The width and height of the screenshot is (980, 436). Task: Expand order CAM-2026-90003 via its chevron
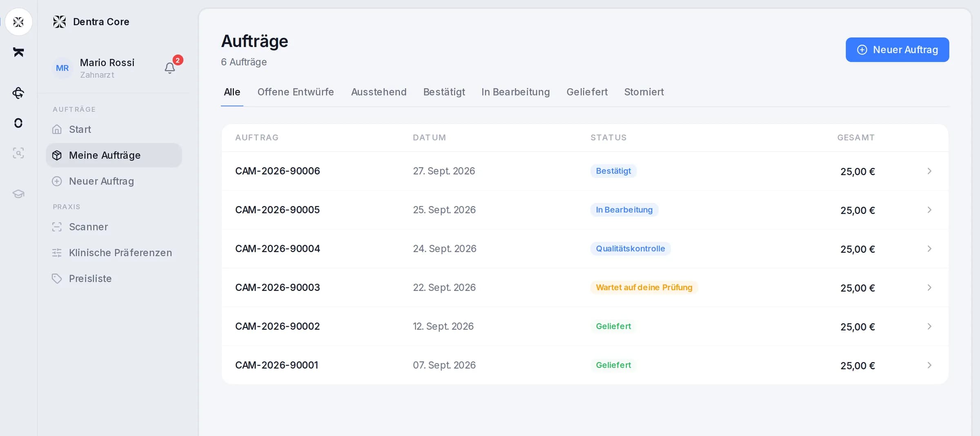pos(929,288)
